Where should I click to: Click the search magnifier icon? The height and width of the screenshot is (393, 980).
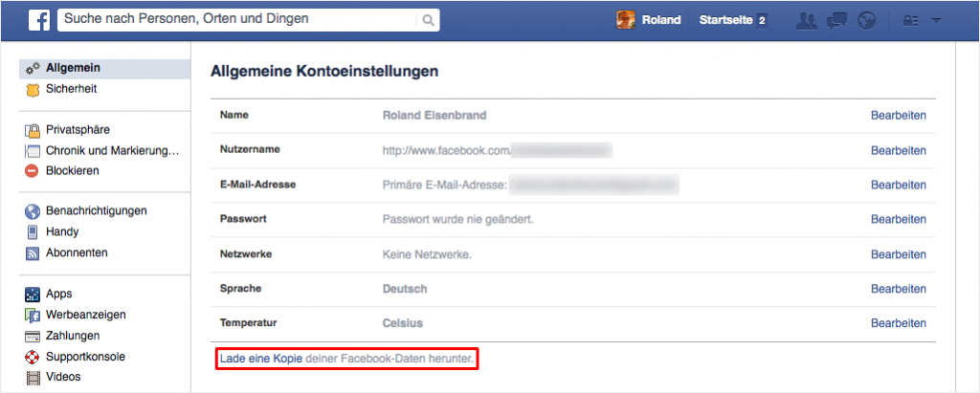[427, 20]
